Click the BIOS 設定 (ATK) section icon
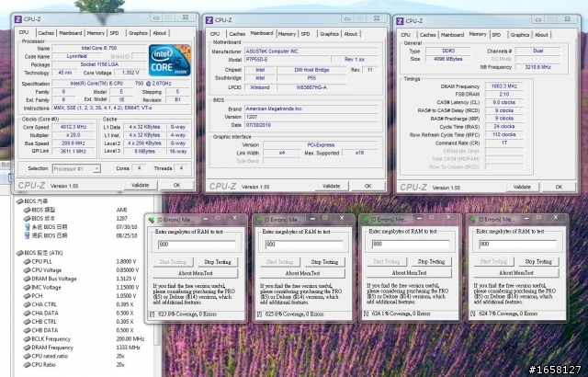Image resolution: width=588 pixels, height=377 pixels. [x=19, y=253]
